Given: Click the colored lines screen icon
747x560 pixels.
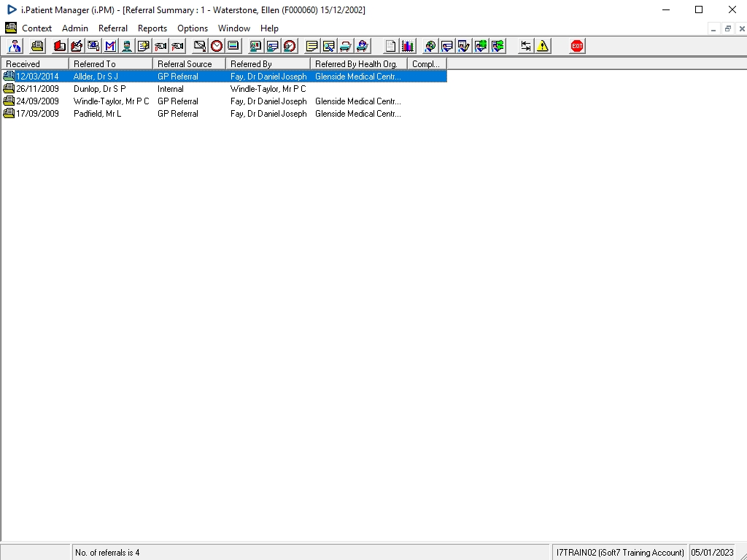Looking at the screenshot, I should coord(233,46).
